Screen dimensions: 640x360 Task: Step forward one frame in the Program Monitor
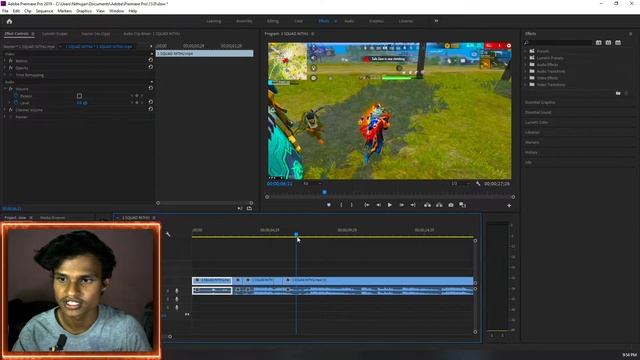pos(402,205)
